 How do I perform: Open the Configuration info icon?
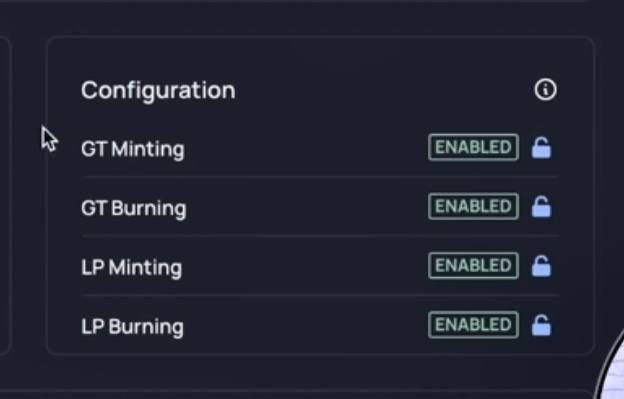[x=545, y=90]
